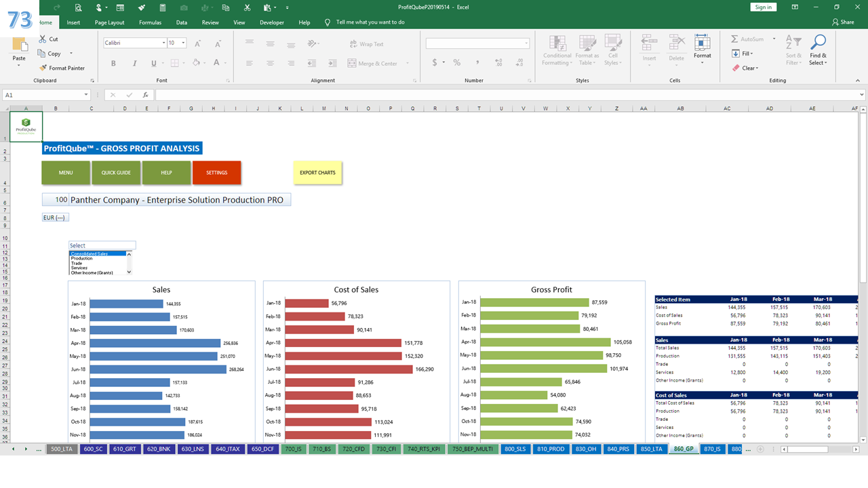Open the font size dropdown
This screenshot has height=488, width=868.
[183, 43]
